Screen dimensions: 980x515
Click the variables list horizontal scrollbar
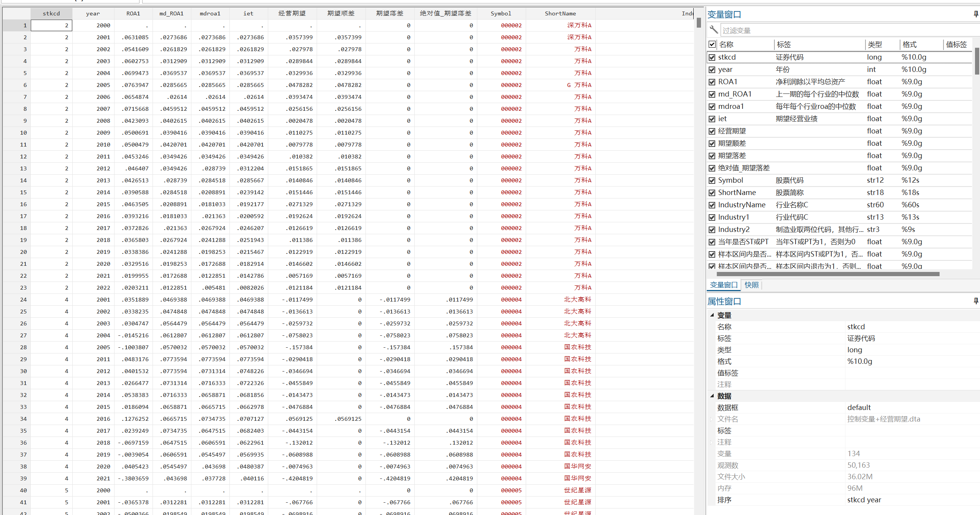click(828, 274)
